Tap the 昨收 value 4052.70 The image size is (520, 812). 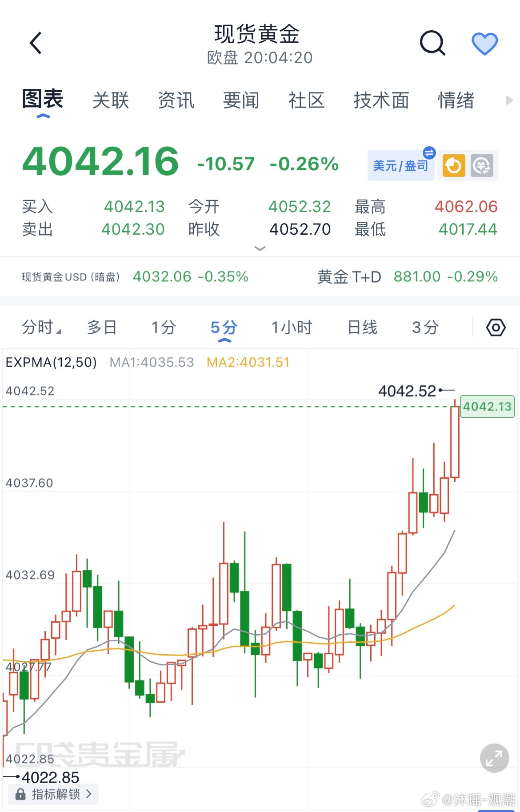[300, 229]
